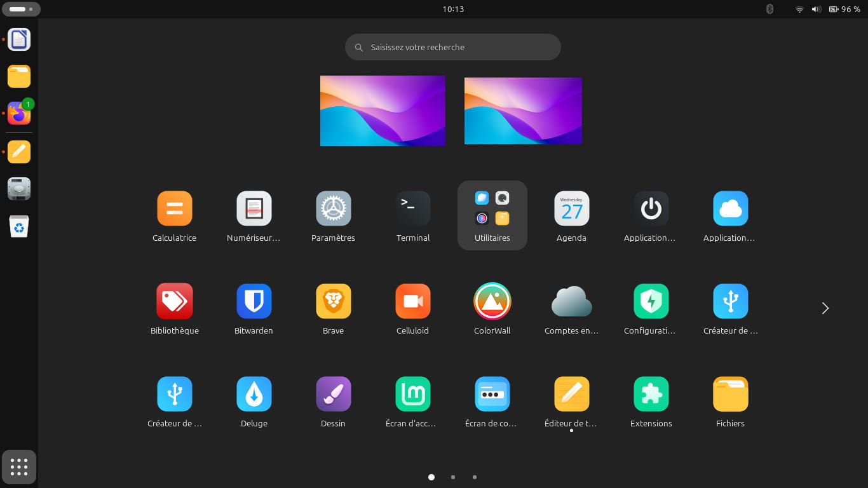Launch the Brave browser
The image size is (868, 488).
point(334,309)
